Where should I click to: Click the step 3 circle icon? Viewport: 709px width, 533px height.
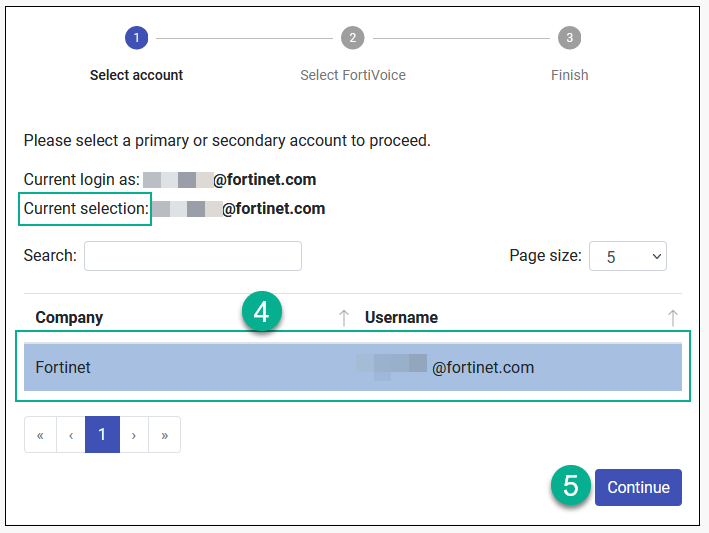[569, 38]
